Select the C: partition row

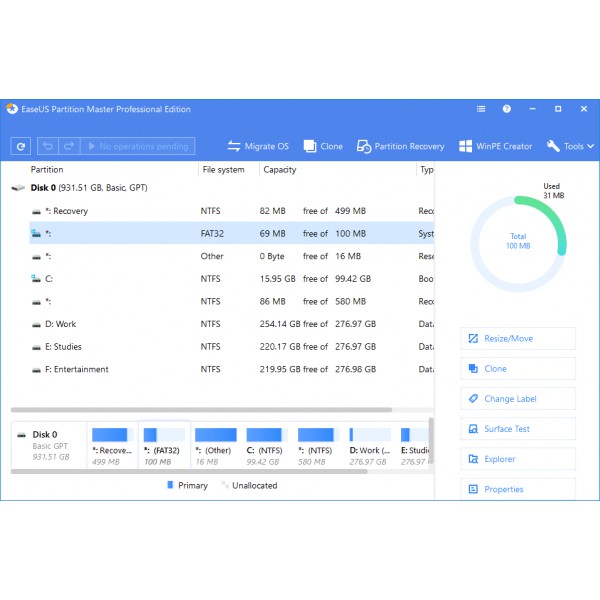tap(232, 279)
